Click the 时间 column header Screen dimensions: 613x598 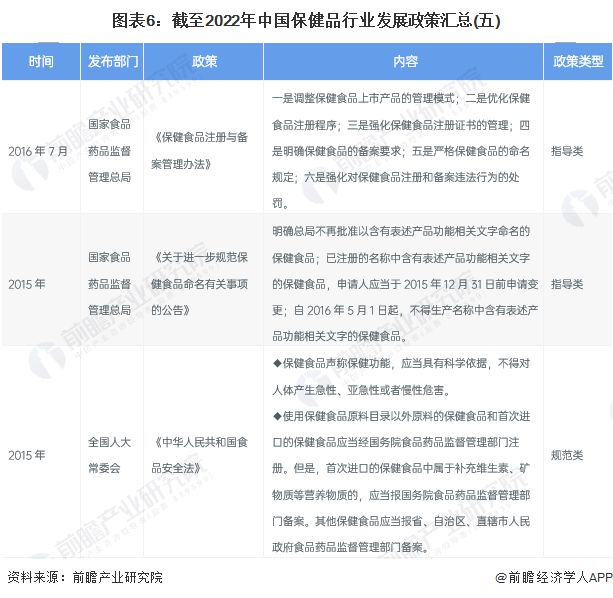(x=41, y=62)
